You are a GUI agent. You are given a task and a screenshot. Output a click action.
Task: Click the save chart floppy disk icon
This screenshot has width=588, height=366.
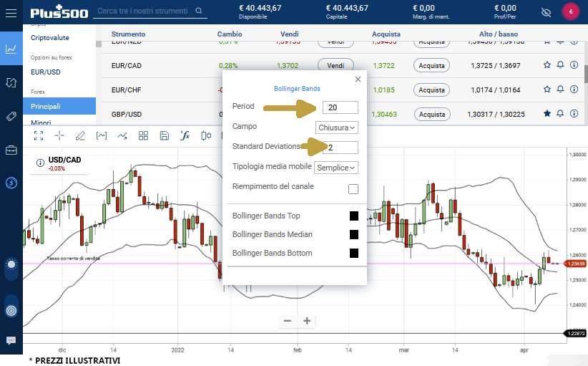pyautogui.click(x=164, y=135)
